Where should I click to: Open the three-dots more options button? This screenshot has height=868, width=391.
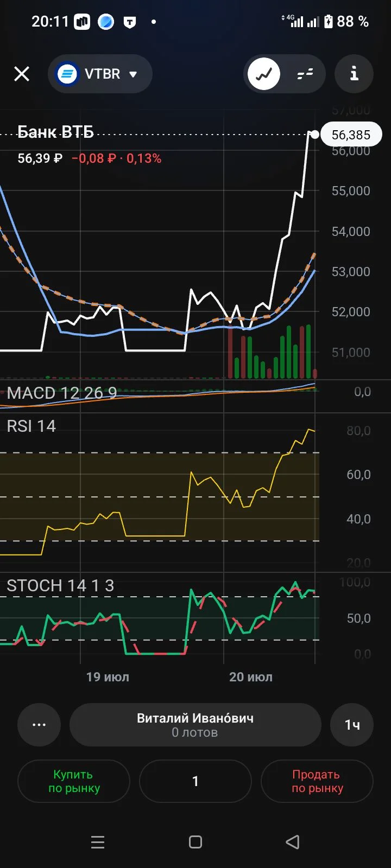pos(39,725)
